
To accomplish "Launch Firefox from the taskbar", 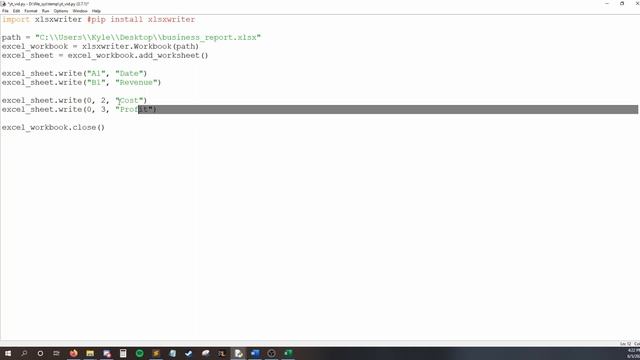I will pos(73,353).
